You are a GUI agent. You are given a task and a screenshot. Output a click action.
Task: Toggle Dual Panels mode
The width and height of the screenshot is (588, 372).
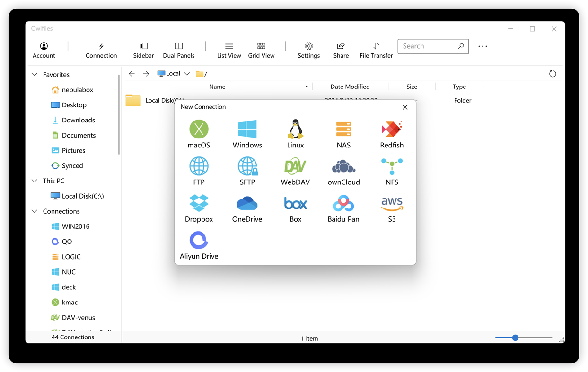coord(178,50)
